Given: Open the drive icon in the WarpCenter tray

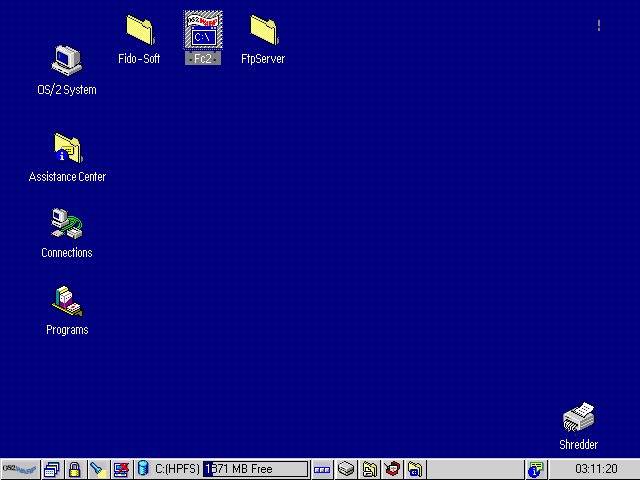Looking at the screenshot, I should 346,469.
